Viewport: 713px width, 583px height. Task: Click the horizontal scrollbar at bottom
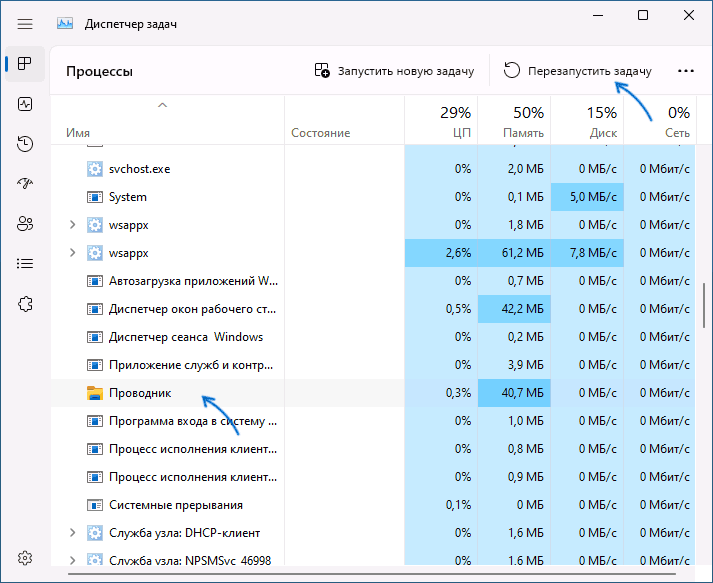[x=373, y=574]
